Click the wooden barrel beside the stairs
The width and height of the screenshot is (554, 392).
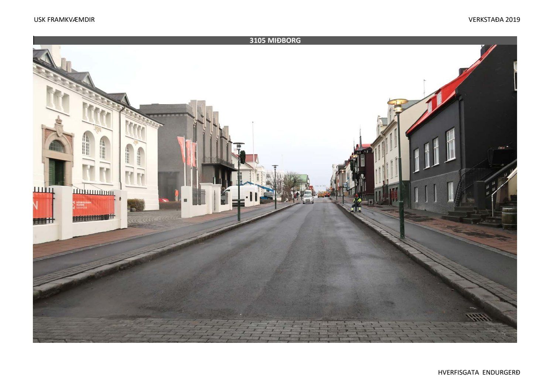[x=509, y=218]
